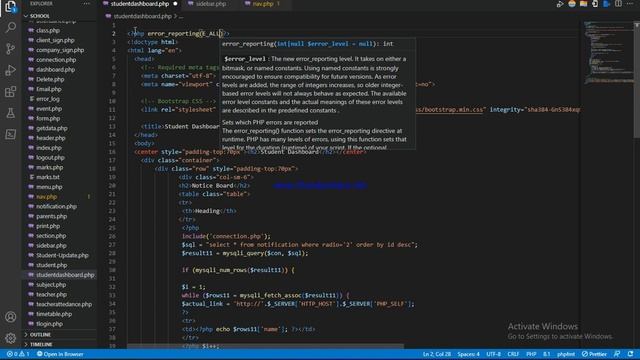Click the feedback icon in status bar

[617, 354]
